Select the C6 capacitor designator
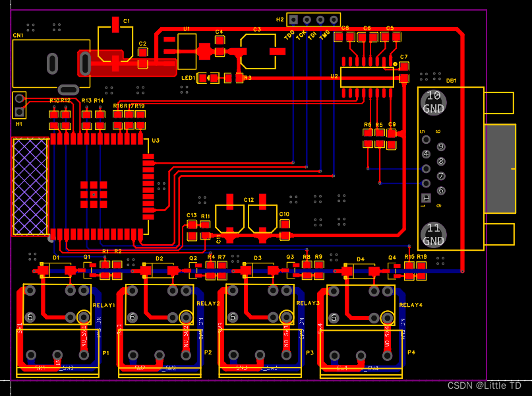532x396 pixels. tap(367, 28)
